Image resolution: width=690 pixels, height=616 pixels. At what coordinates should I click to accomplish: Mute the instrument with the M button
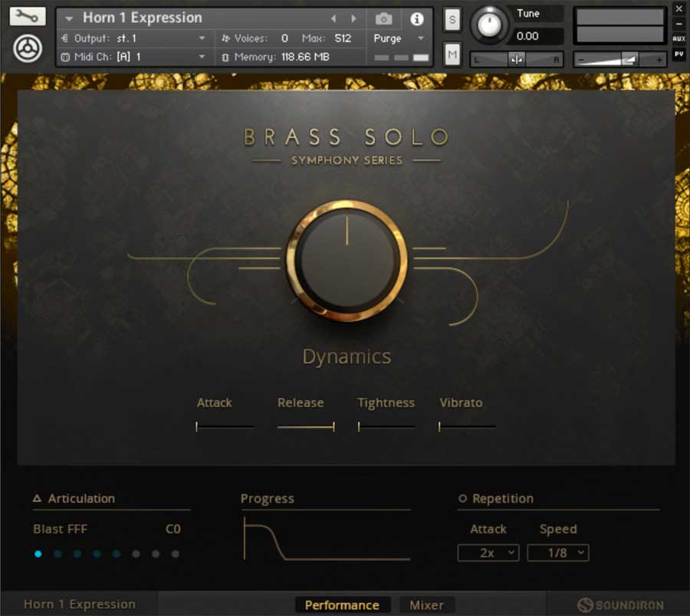click(x=452, y=54)
